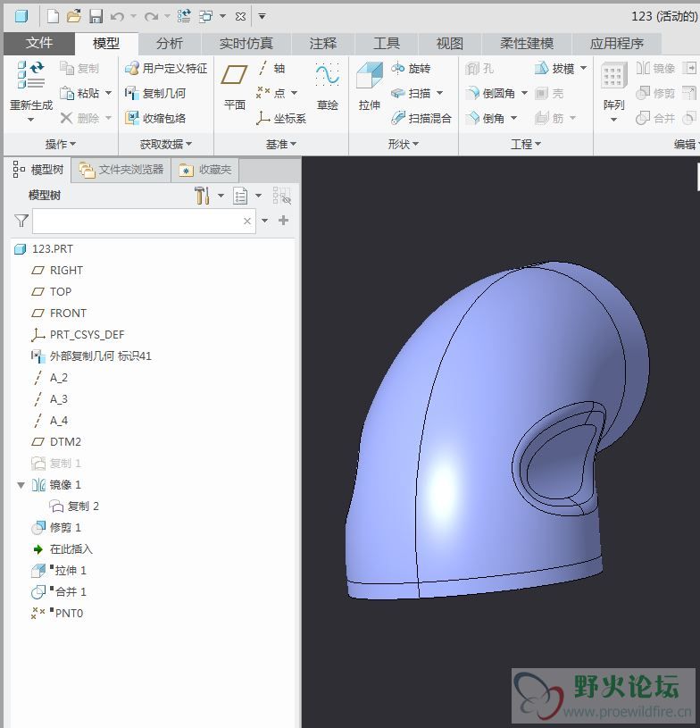This screenshot has height=728, width=700.
Task: Undo the last action
Action: pyautogui.click(x=117, y=17)
